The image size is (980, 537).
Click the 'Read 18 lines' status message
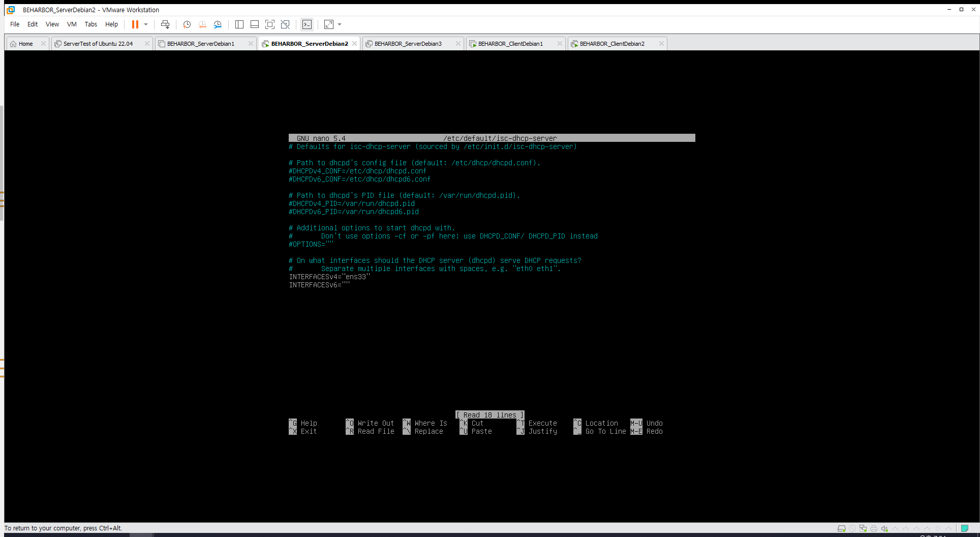(x=489, y=415)
